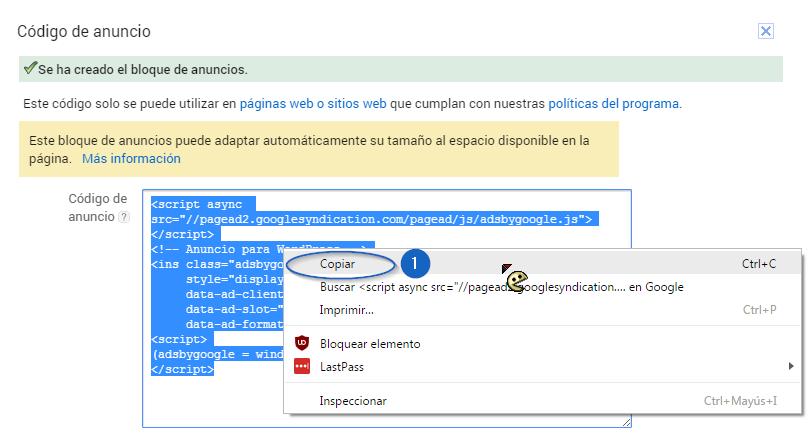Select Bloquear elemento menu entry
The image size is (808, 434).
pos(543,344)
